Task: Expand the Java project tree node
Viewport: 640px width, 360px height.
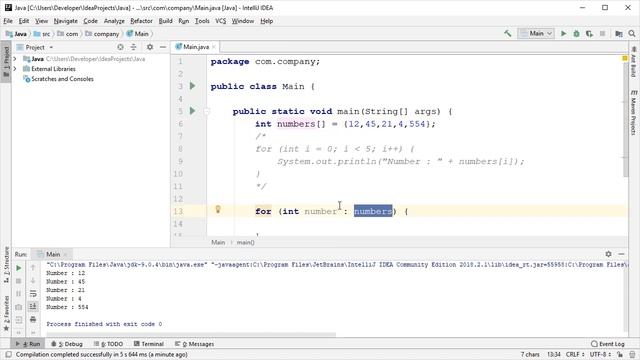Action: tap(15, 59)
